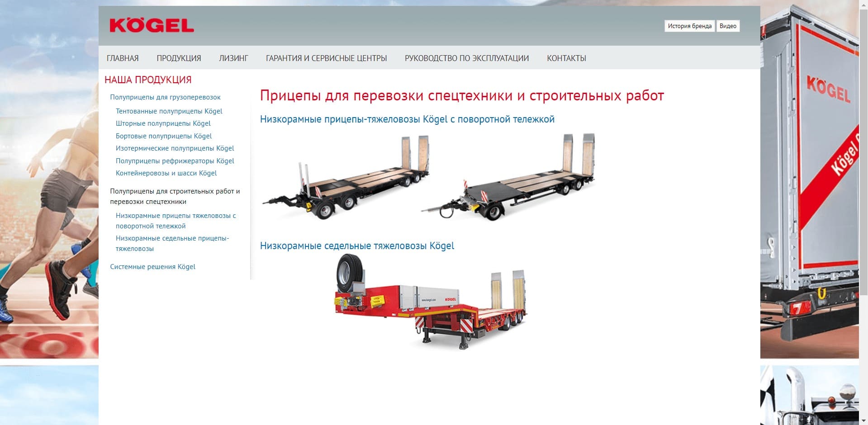
Task: Open Системные решения Kögel link
Action: pyautogui.click(x=152, y=267)
